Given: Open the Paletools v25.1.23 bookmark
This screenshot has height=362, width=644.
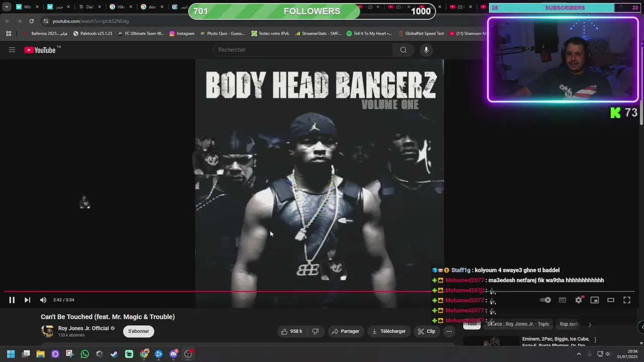Looking at the screenshot, I should (x=93, y=34).
